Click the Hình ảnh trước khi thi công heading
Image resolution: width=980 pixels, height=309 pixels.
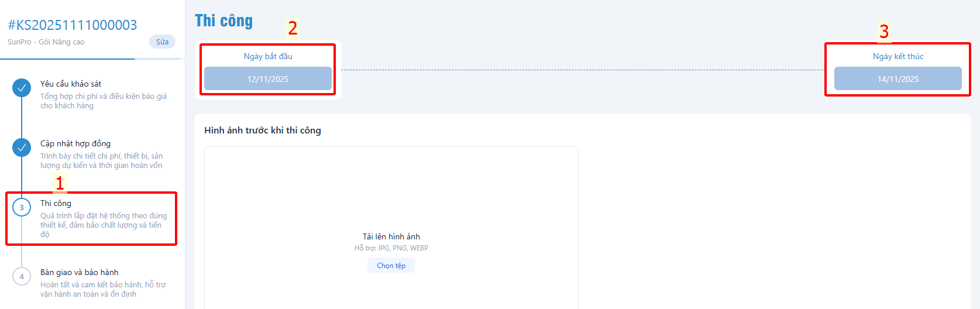tap(262, 131)
